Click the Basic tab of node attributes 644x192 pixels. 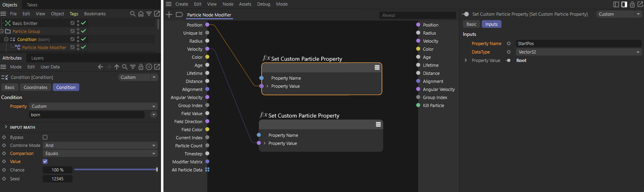click(471, 24)
